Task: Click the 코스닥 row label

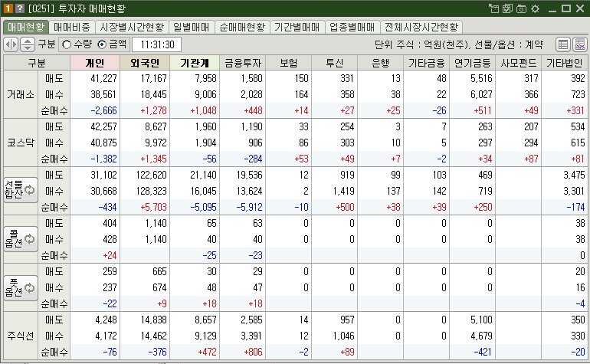Action: (x=21, y=143)
